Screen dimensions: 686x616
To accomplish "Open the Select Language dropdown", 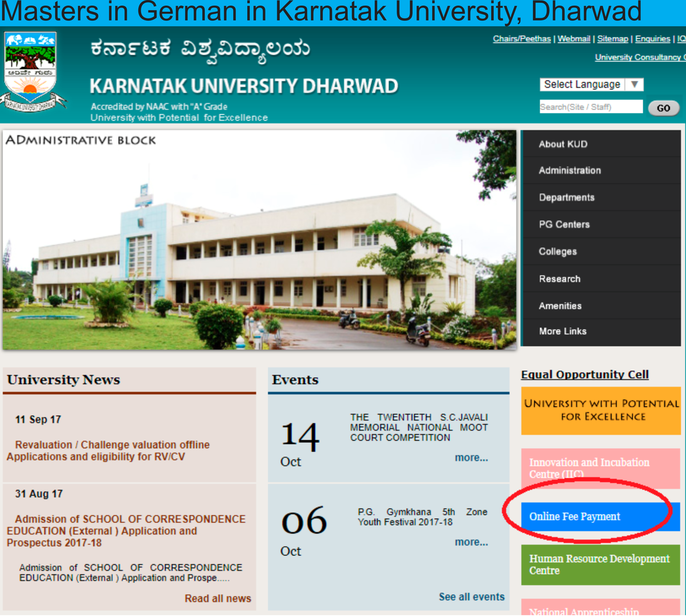I will pyautogui.click(x=582, y=84).
